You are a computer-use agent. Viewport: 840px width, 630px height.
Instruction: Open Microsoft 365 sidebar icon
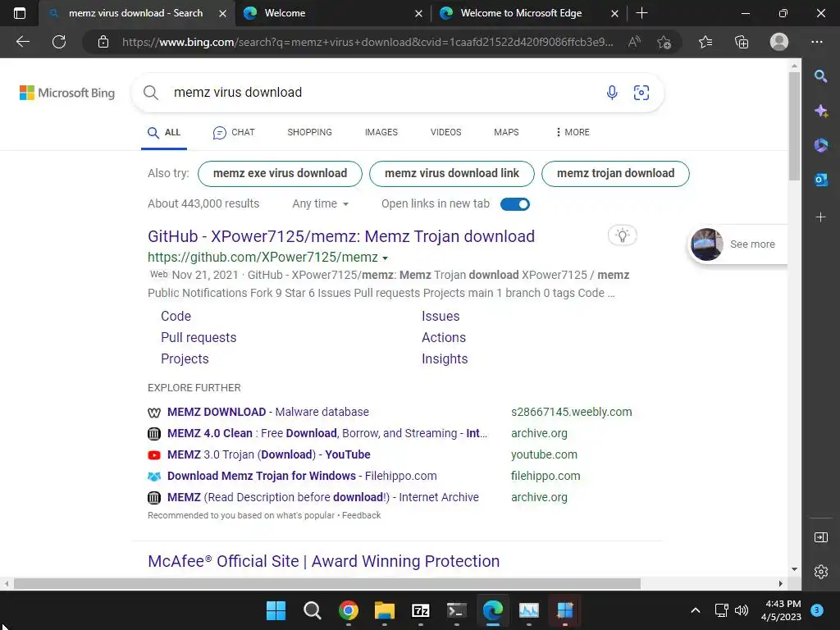point(820,145)
